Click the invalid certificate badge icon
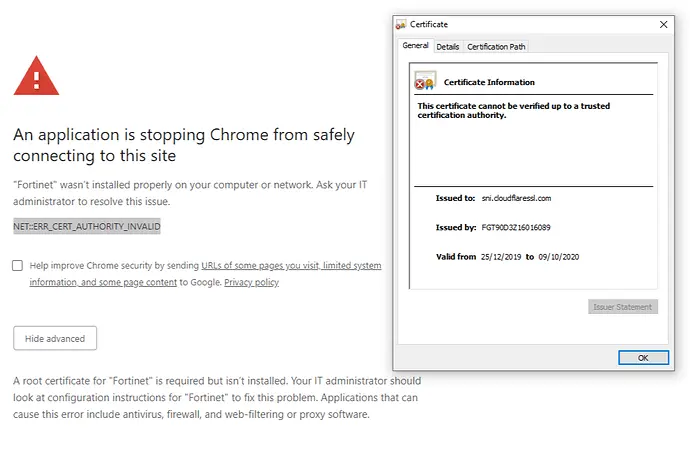This screenshot has width=690, height=456. (425, 81)
